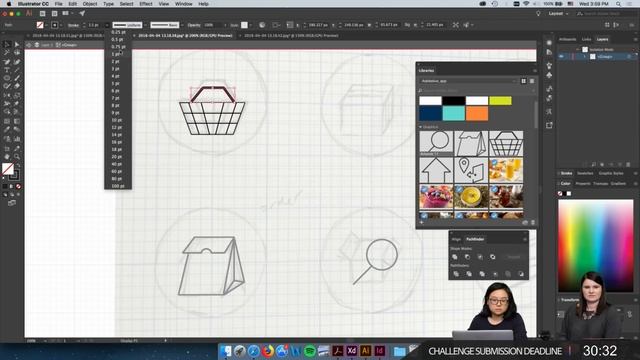Viewport: 640px width, 360px height.
Task: Switch to the Align tab
Action: pyautogui.click(x=456, y=239)
